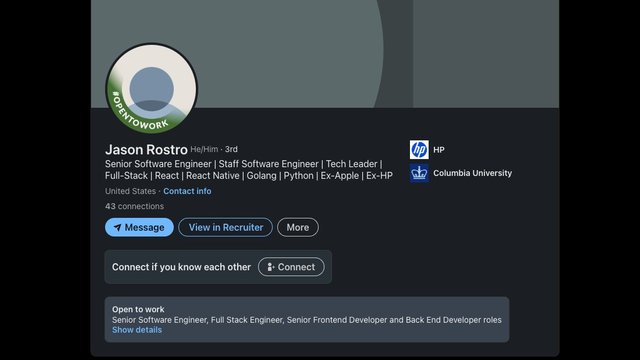Expand Show details under Open to work
Image resolution: width=640 pixels, height=360 pixels.
click(x=137, y=330)
